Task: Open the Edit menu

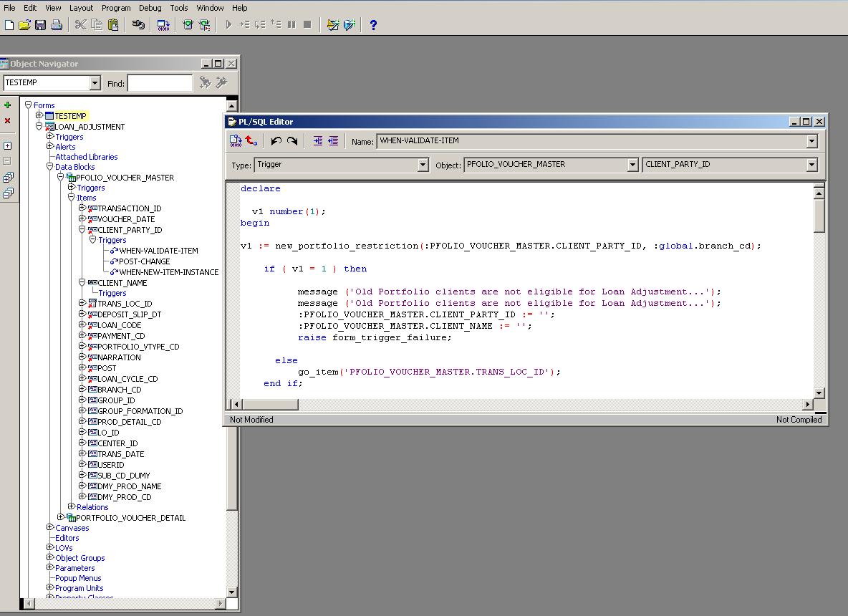Action: pyautogui.click(x=30, y=8)
